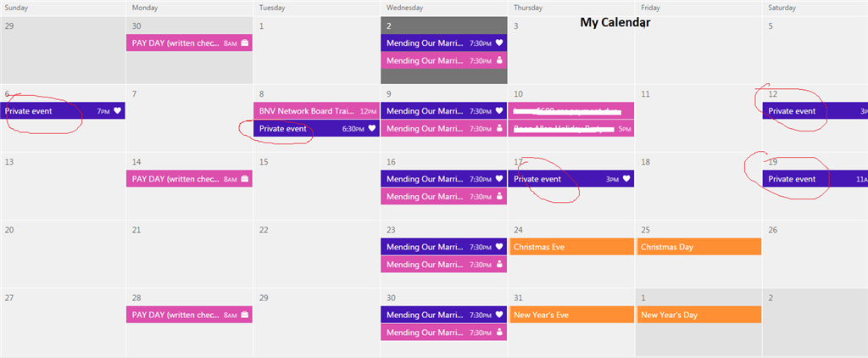
Task: Open the Christmas Day holiday event
Action: click(x=699, y=247)
